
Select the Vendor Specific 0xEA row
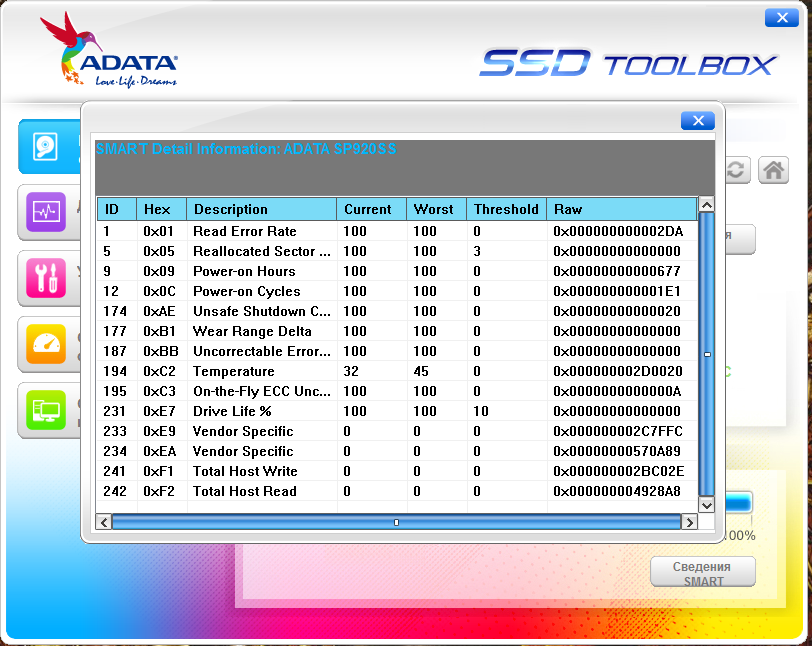click(x=397, y=451)
